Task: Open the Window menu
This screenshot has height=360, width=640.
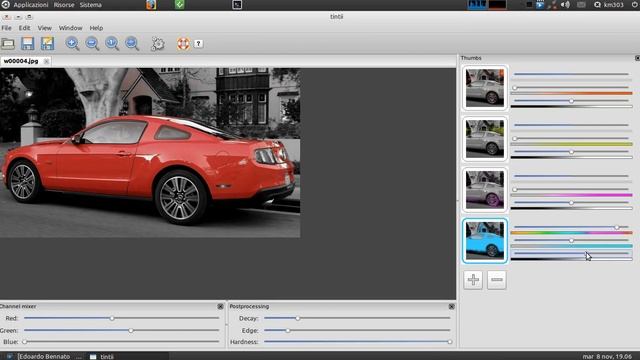Action: pyautogui.click(x=70, y=28)
